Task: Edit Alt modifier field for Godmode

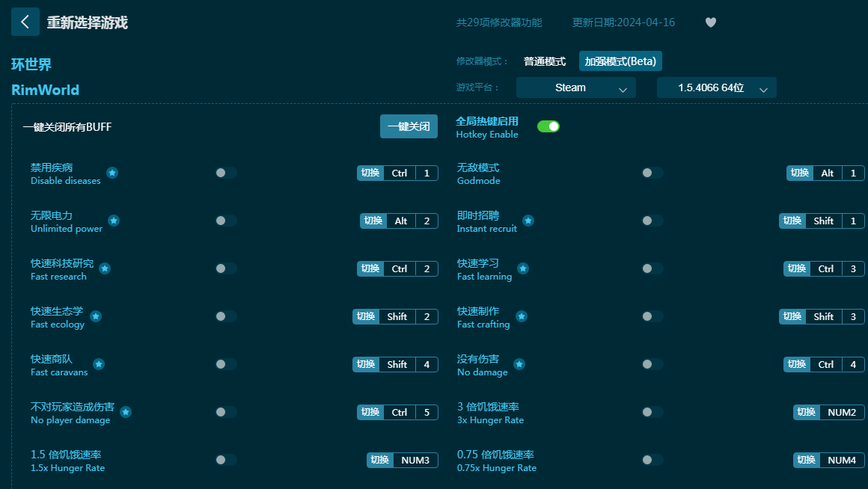Action: [x=828, y=173]
